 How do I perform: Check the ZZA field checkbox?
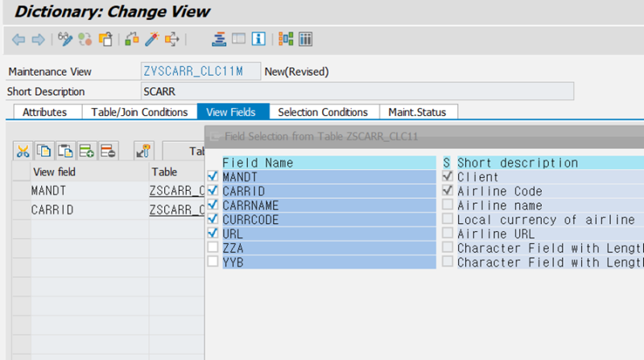pos(213,247)
